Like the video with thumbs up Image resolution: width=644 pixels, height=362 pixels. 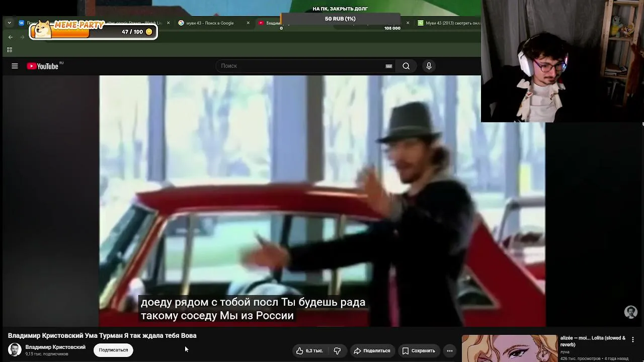pyautogui.click(x=310, y=350)
